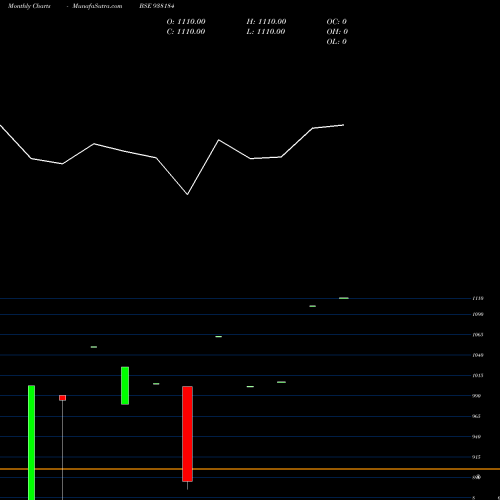Screen dimensions: 500x500
Task: Click the "1063" price axis label
Action: 478,335
